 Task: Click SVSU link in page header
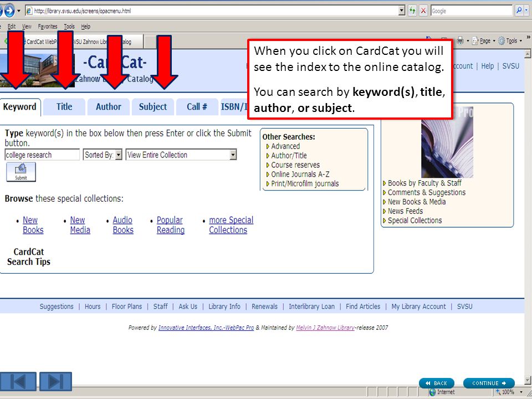510,66
